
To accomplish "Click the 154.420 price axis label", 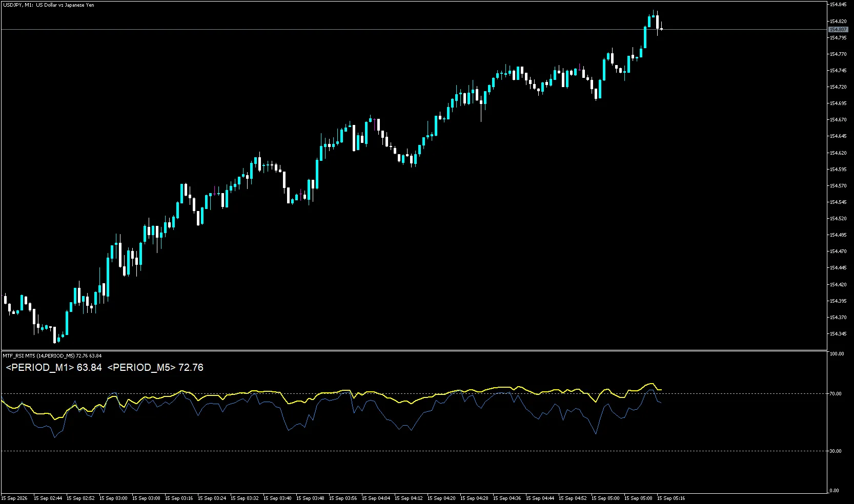I will tap(838, 285).
